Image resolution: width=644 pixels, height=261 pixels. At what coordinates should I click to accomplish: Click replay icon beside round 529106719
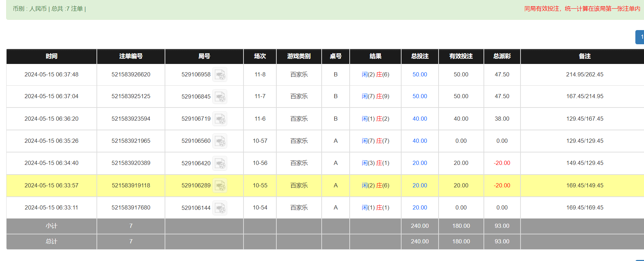(220, 119)
